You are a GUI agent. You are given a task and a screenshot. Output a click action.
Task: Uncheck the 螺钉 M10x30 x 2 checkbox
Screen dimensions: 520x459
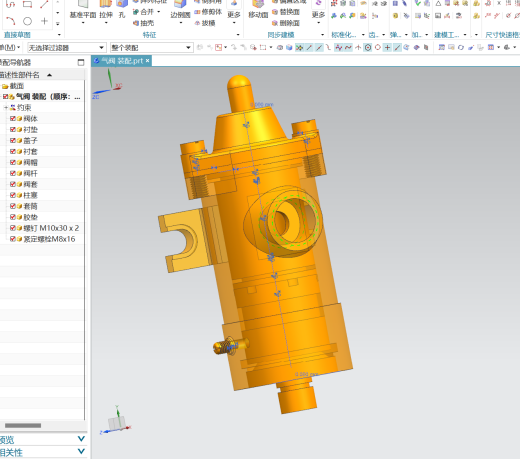[x=13, y=228]
